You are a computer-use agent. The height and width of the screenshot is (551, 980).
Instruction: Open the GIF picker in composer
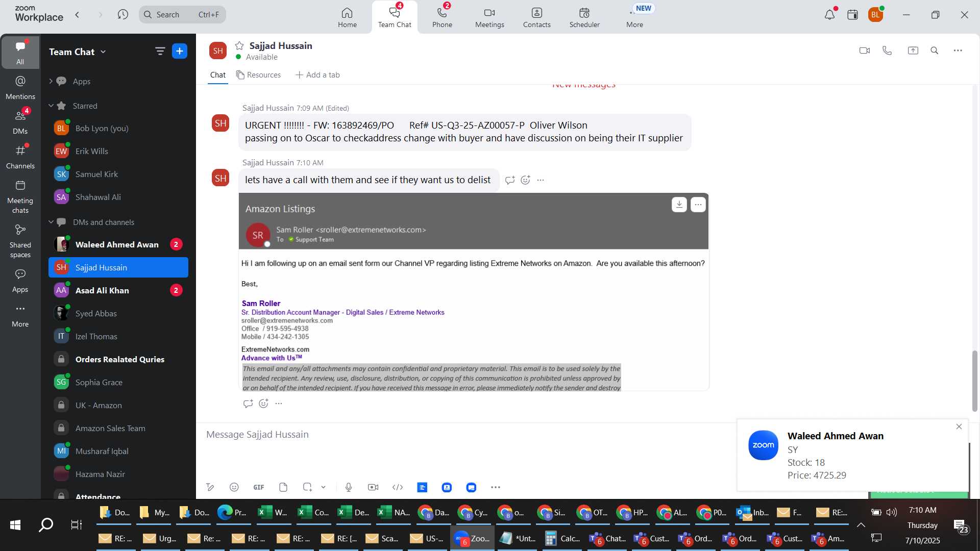point(259,487)
